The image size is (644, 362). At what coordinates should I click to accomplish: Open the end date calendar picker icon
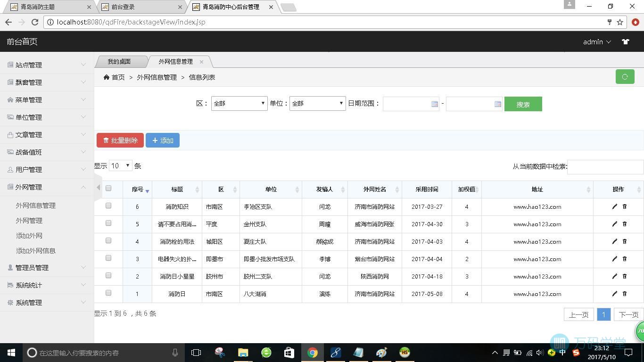pyautogui.click(x=498, y=104)
